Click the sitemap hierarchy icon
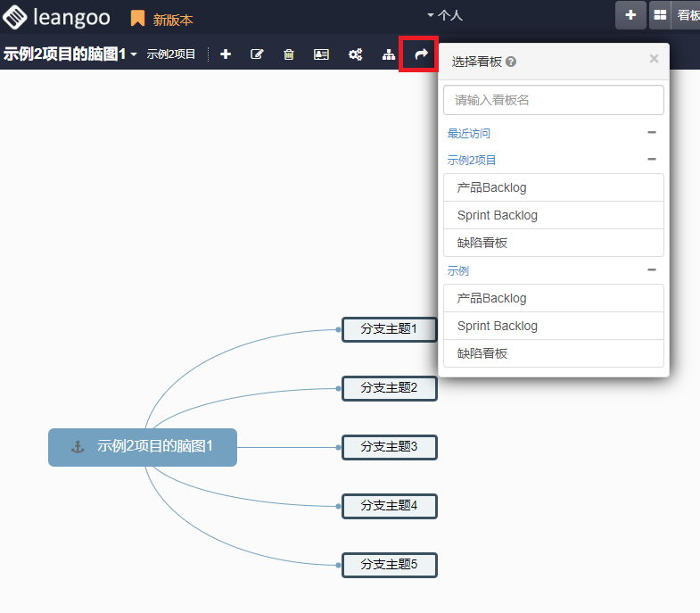 (388, 54)
